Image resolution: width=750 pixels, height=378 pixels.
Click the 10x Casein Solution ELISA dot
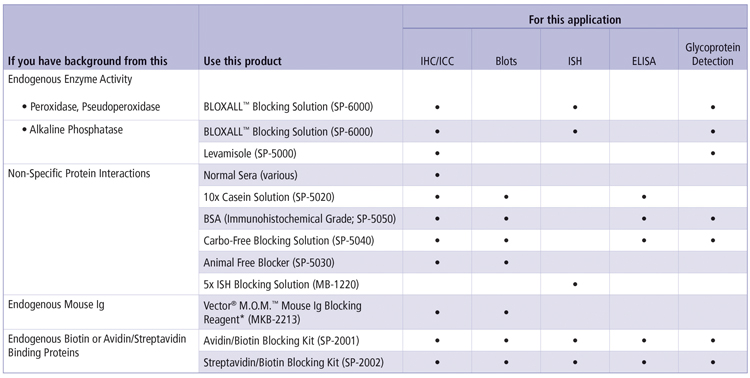(644, 197)
